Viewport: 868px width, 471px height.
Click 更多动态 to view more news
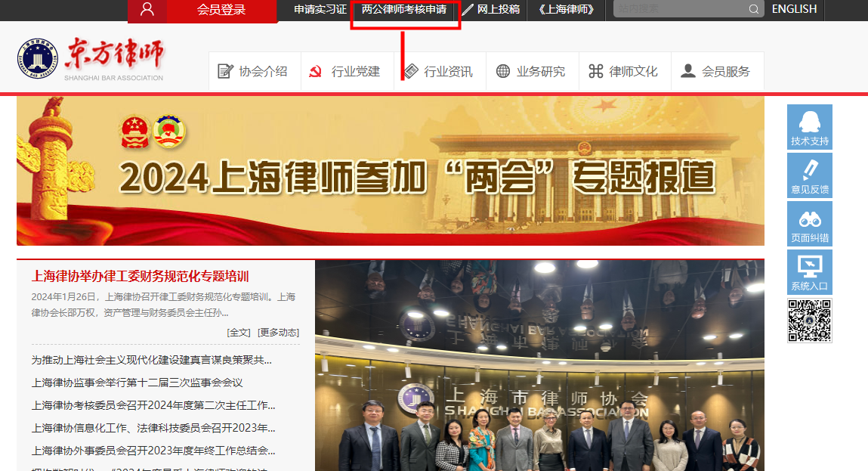pos(278,333)
